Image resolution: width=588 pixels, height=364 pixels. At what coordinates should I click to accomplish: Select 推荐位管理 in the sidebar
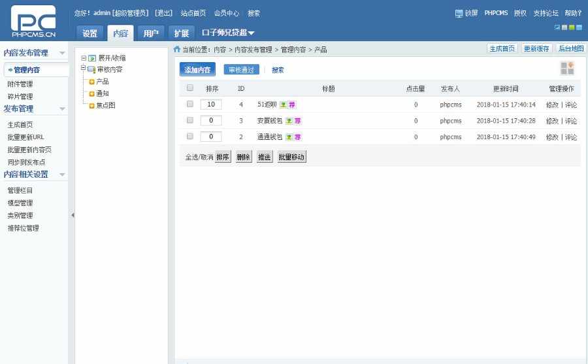[x=24, y=228]
